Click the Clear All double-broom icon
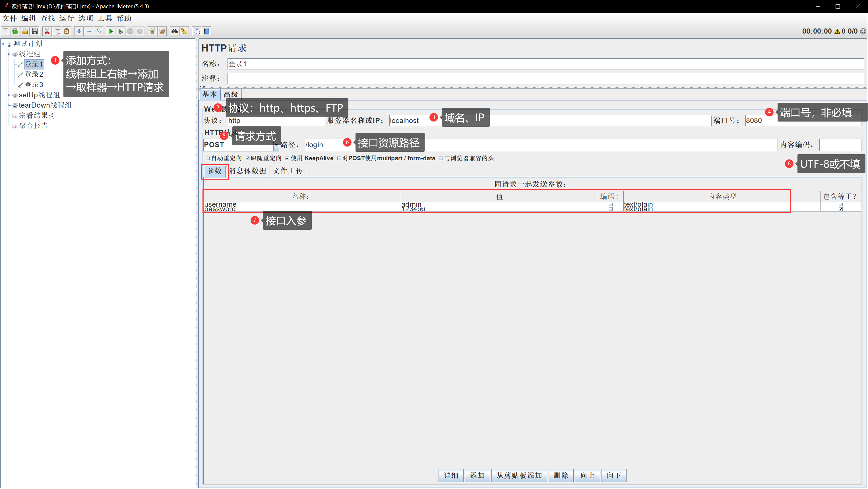Viewport: 868px width, 489px height. (x=162, y=31)
